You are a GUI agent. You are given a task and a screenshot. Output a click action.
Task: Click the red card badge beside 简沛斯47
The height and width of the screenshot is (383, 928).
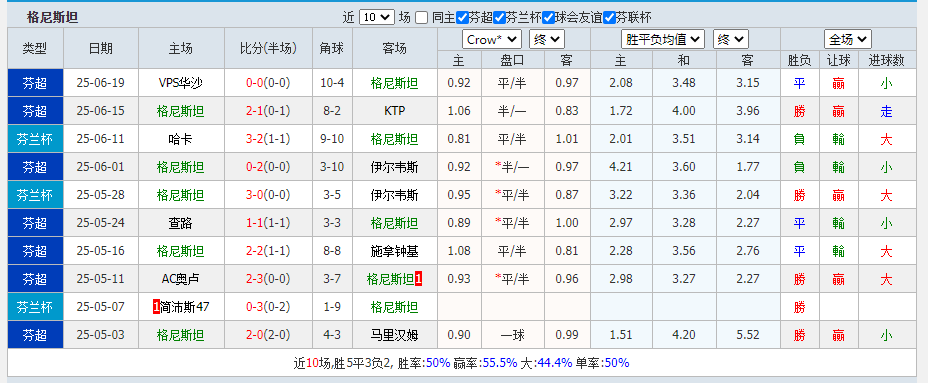pyautogui.click(x=156, y=307)
